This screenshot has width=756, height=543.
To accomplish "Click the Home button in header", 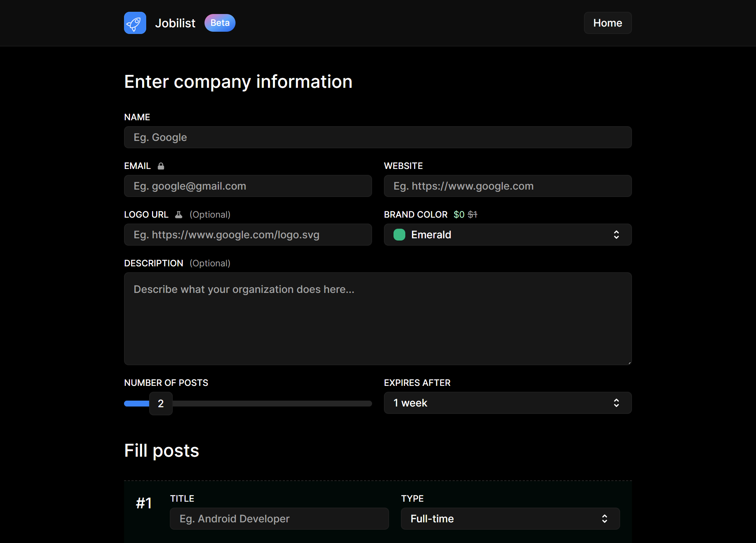I will pyautogui.click(x=608, y=23).
